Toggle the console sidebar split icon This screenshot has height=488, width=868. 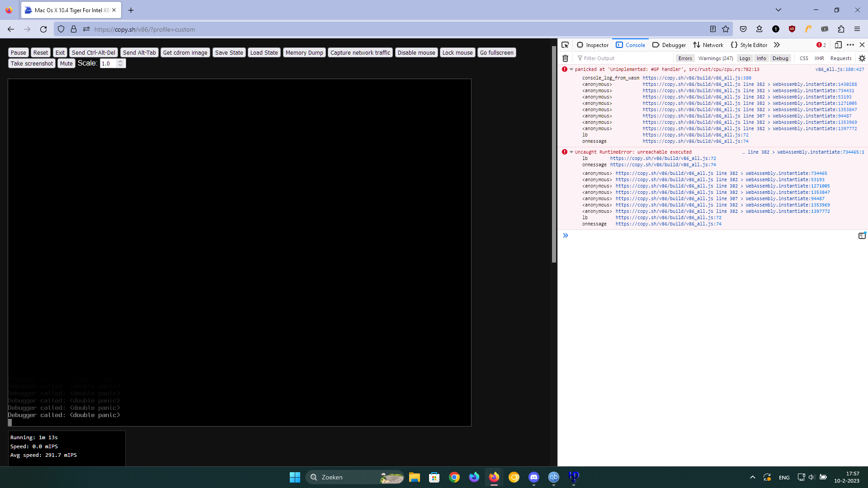(x=862, y=236)
